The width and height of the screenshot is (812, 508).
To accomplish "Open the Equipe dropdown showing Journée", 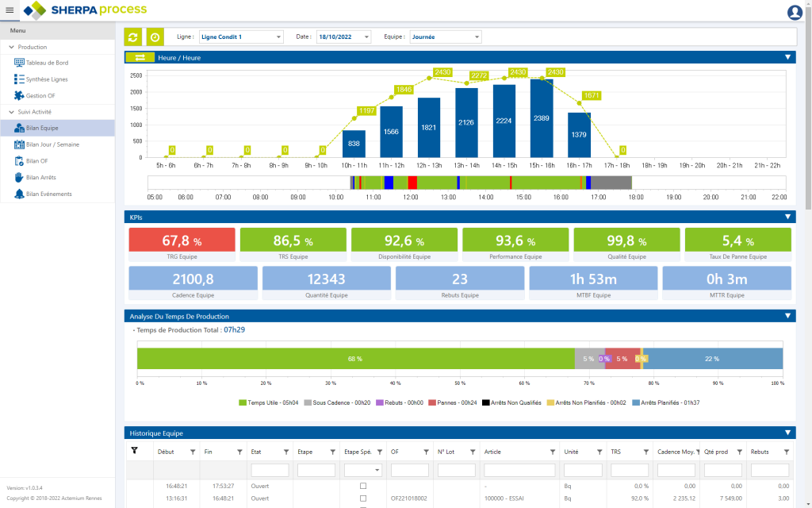I will click(445, 37).
